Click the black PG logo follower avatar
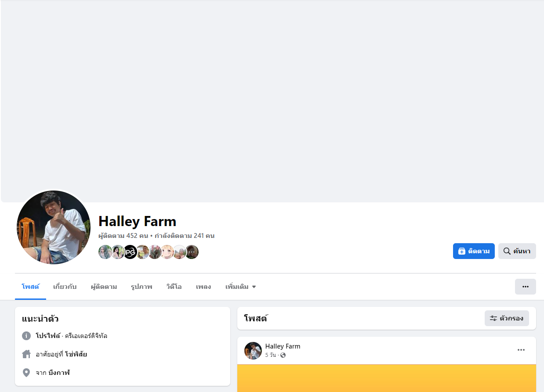This screenshot has height=392, width=544. pyautogui.click(x=130, y=252)
